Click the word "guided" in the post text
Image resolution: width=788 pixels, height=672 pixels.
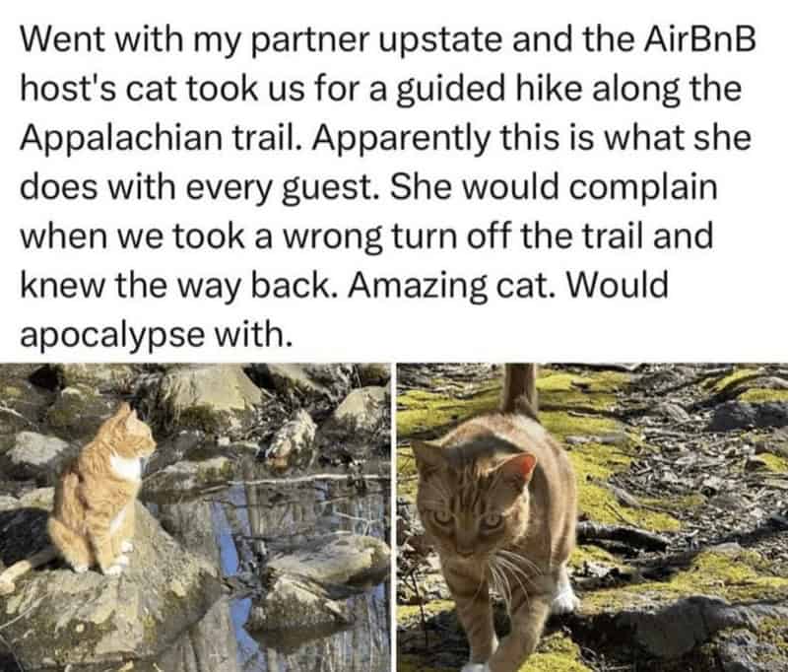point(450,90)
